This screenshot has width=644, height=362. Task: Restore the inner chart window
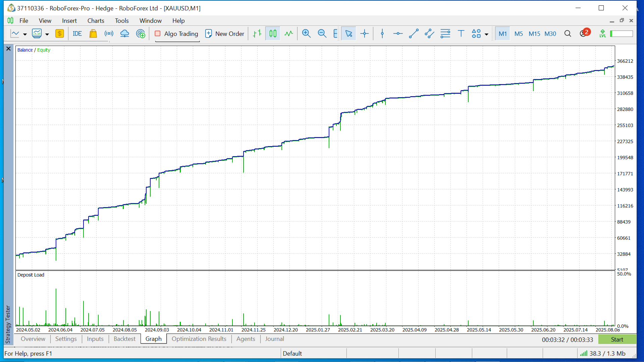click(x=622, y=20)
